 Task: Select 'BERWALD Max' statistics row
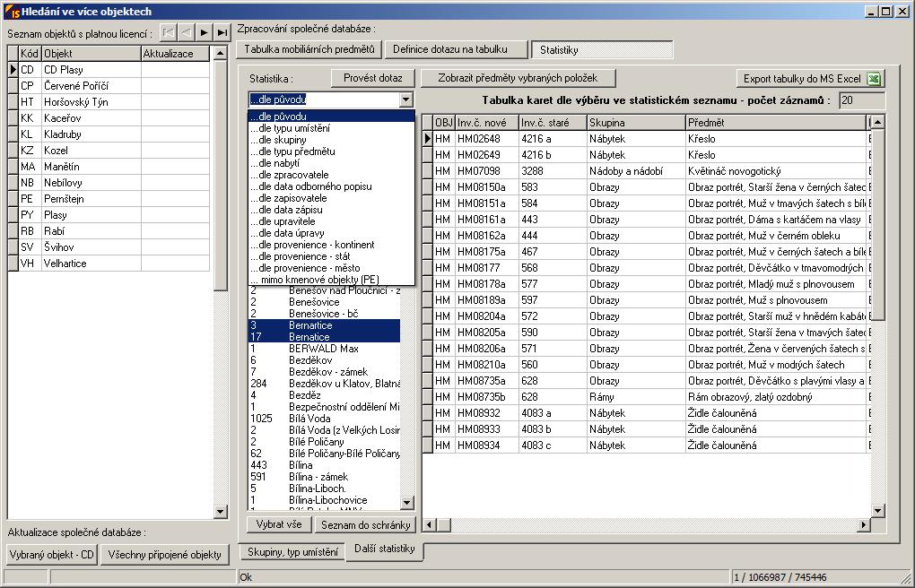point(324,349)
